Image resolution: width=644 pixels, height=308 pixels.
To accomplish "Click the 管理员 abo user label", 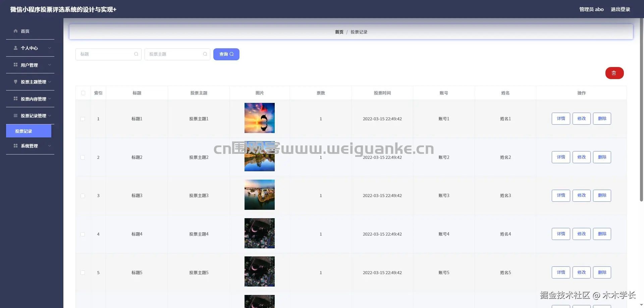I will coord(591,9).
